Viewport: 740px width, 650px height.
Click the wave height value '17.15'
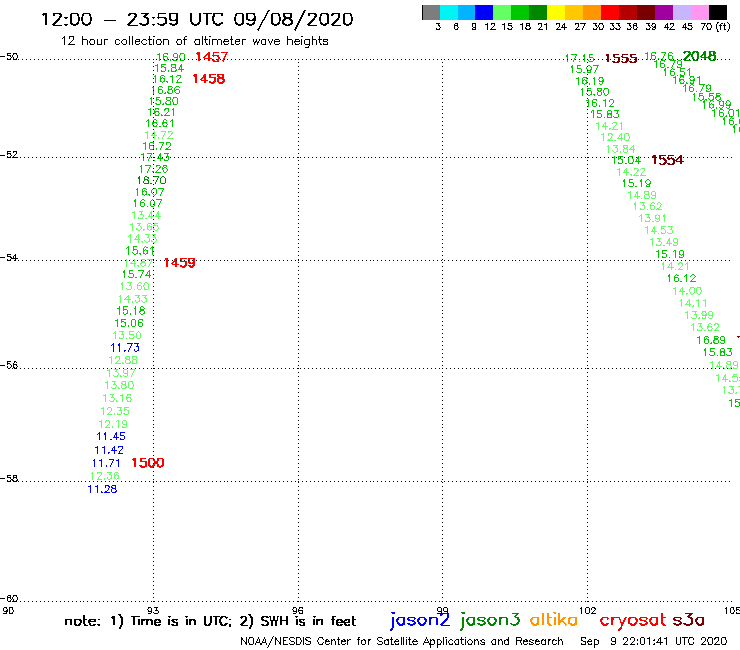pyautogui.click(x=580, y=58)
